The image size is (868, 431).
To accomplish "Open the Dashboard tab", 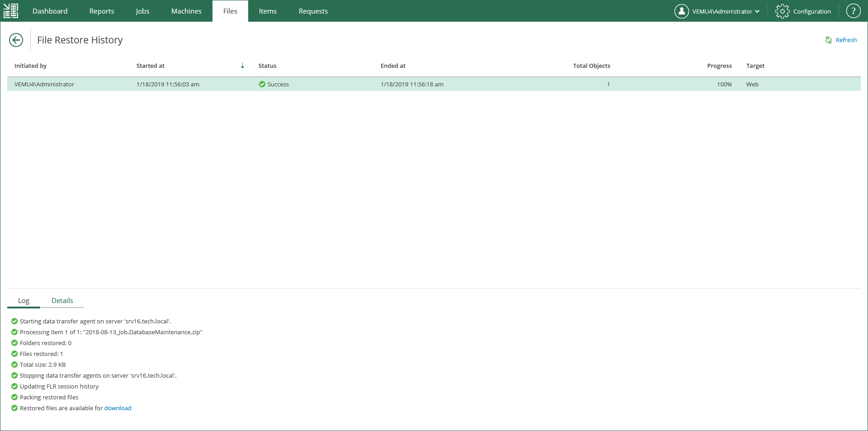I will tap(50, 11).
